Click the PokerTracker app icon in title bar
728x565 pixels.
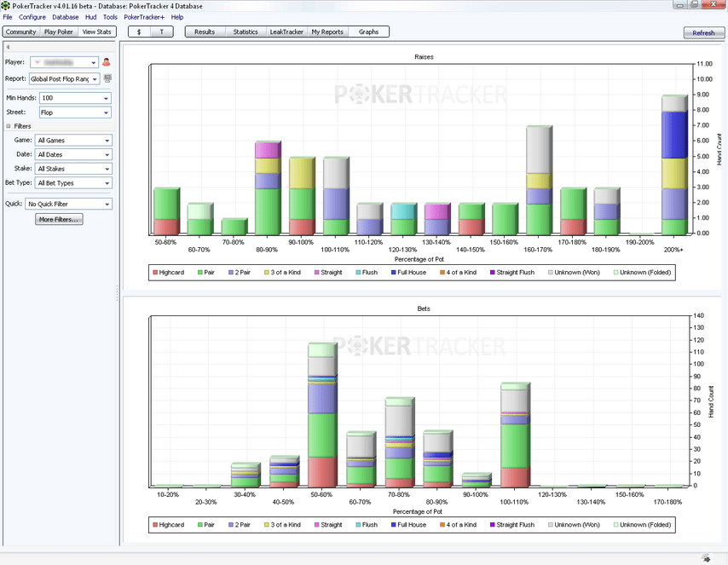click(x=6, y=6)
